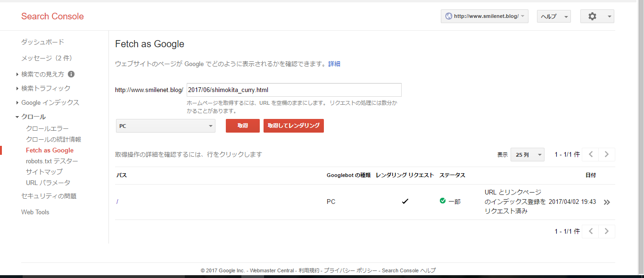Click the bottom previous page arrow
The width and height of the screenshot is (644, 278).
590,231
